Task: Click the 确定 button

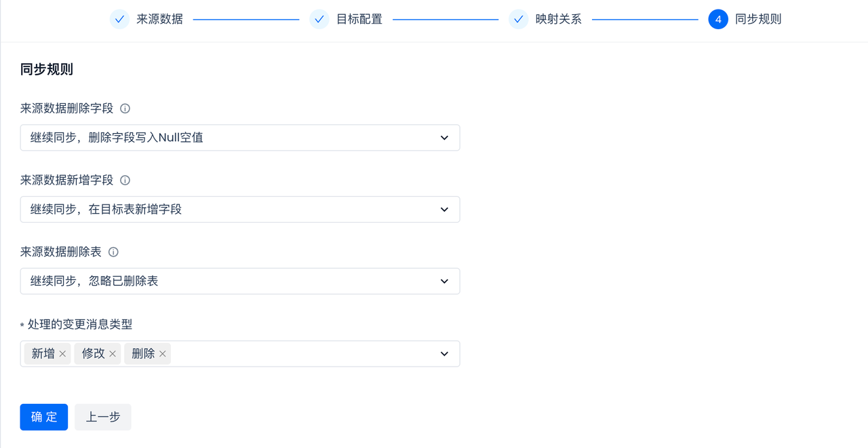Action: (44, 417)
